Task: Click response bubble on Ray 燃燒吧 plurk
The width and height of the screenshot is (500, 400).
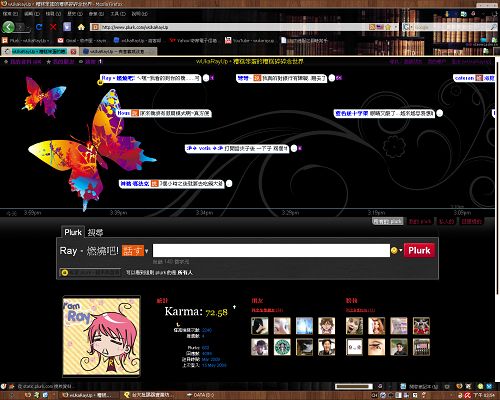Action: [x=206, y=78]
